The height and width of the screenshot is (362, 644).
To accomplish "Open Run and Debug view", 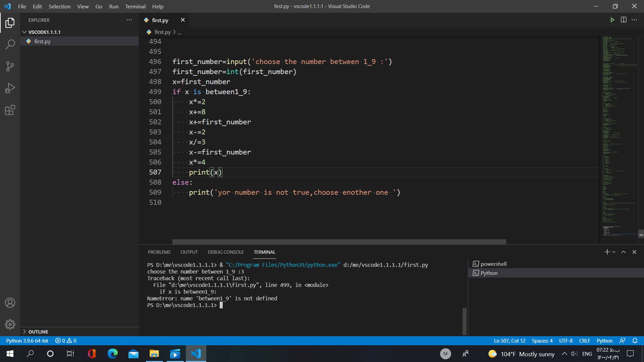I will click(10, 88).
